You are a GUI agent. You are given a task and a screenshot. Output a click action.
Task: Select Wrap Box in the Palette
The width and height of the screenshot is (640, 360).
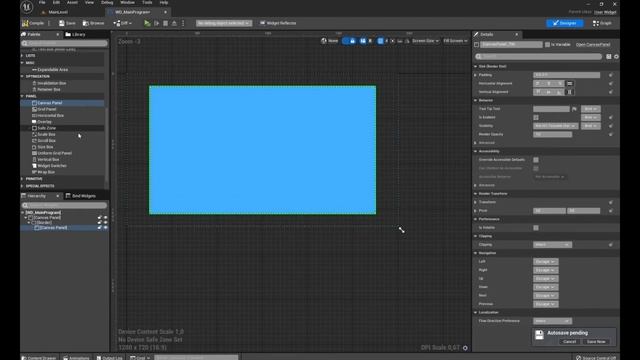[x=46, y=172]
